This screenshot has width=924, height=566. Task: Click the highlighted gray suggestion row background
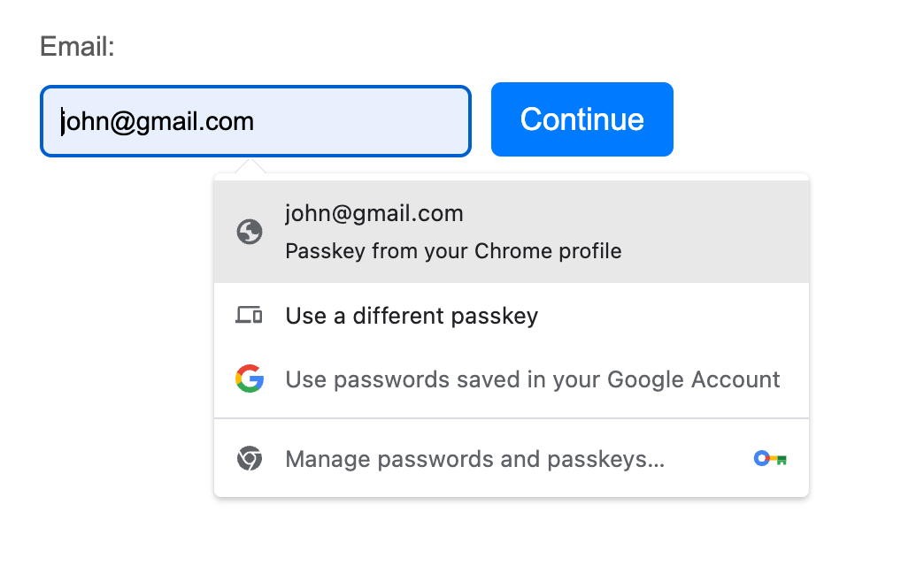707,232
